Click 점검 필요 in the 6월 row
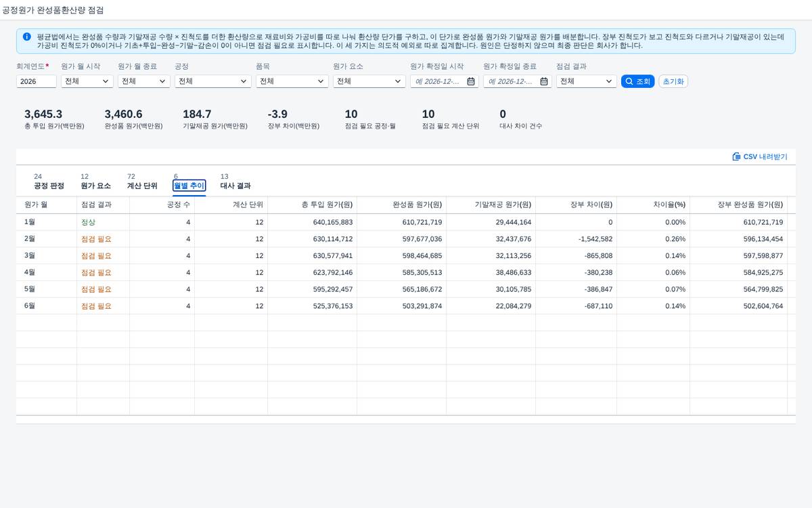This screenshot has width=812, height=508. (96, 306)
